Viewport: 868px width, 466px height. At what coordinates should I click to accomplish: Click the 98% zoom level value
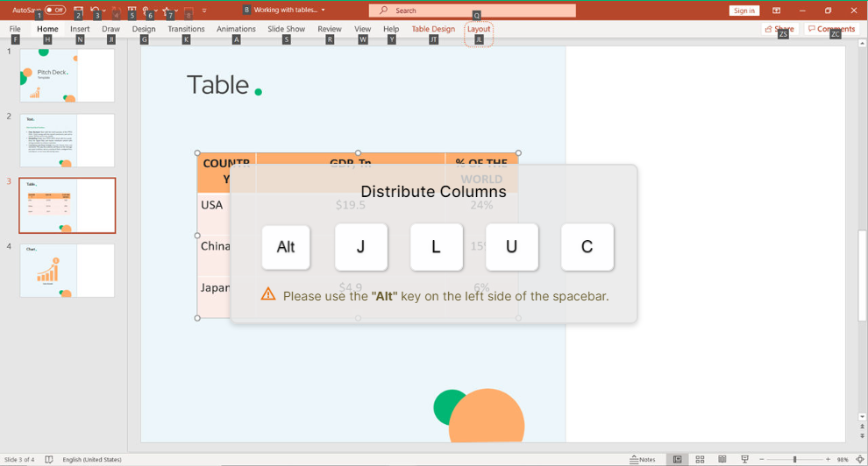pos(843,459)
